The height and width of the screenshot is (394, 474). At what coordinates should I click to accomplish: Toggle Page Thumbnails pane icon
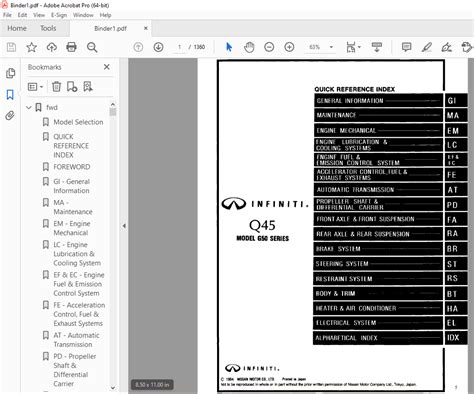(x=10, y=73)
